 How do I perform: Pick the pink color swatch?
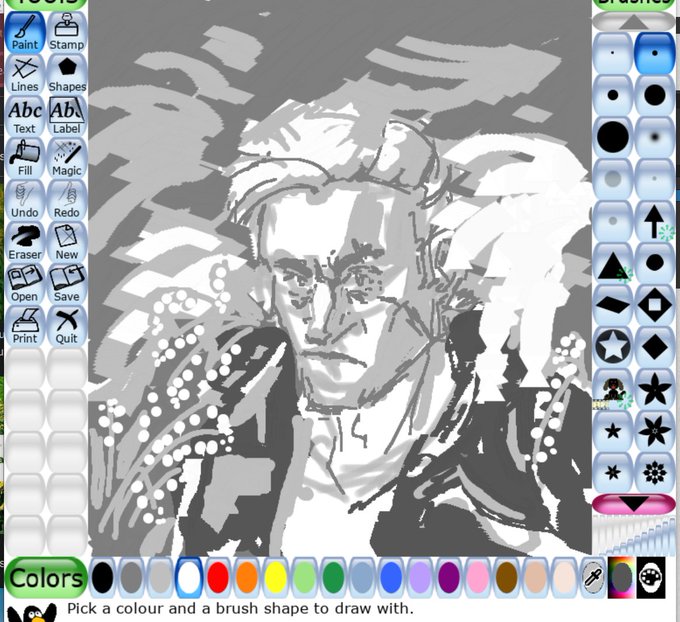point(477,577)
